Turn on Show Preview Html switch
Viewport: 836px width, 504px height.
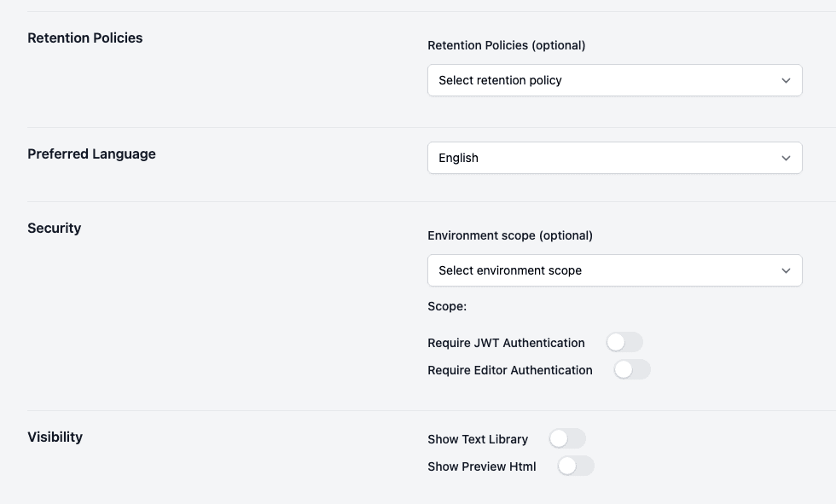pyautogui.click(x=575, y=466)
